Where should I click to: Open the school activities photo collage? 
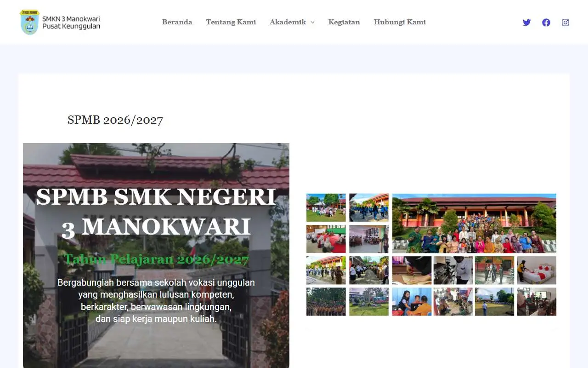point(431,254)
